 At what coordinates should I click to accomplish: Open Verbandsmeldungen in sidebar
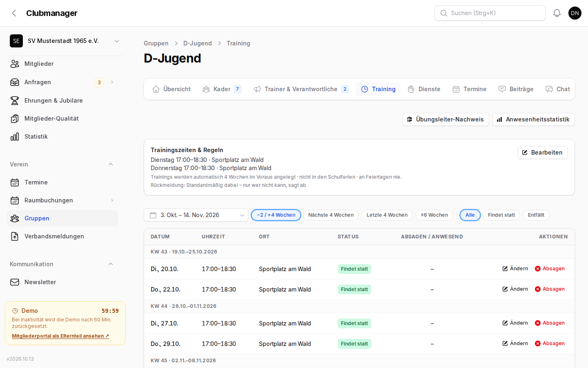62,236
